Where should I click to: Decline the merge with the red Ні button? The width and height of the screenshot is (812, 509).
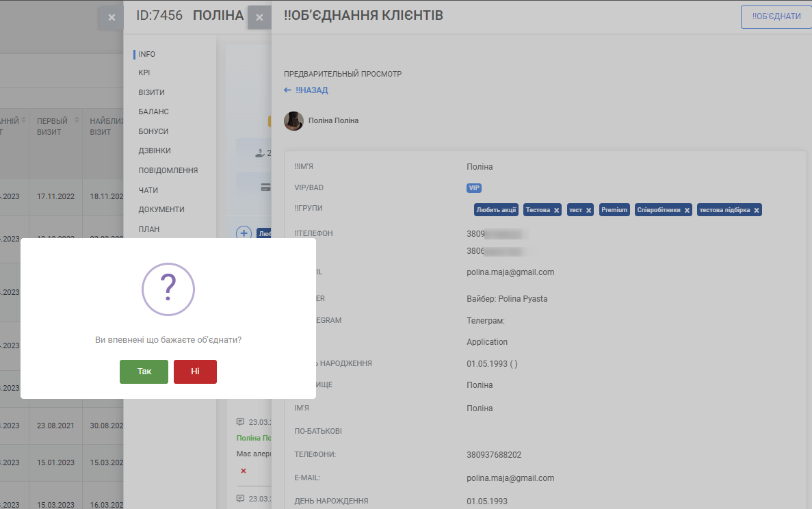coord(195,371)
